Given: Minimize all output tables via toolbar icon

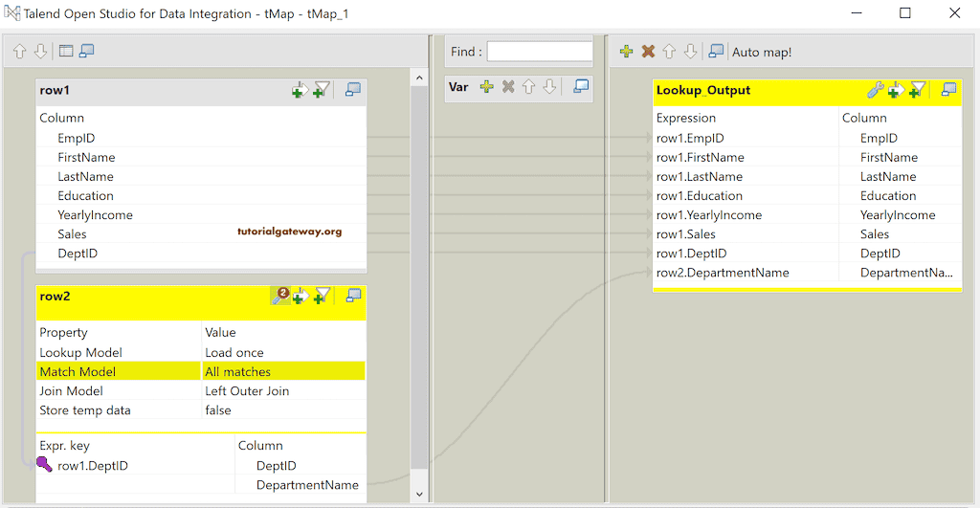Looking at the screenshot, I should coord(716,51).
